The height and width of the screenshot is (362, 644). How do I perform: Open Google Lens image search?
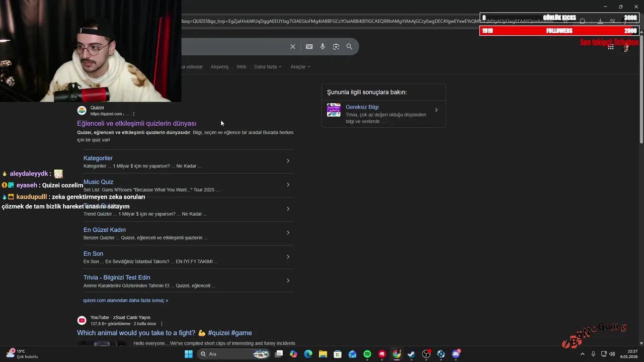pyautogui.click(x=336, y=47)
